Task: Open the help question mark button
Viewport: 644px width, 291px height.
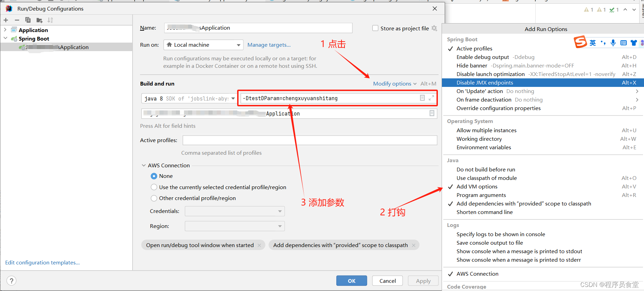Action: pos(12,280)
